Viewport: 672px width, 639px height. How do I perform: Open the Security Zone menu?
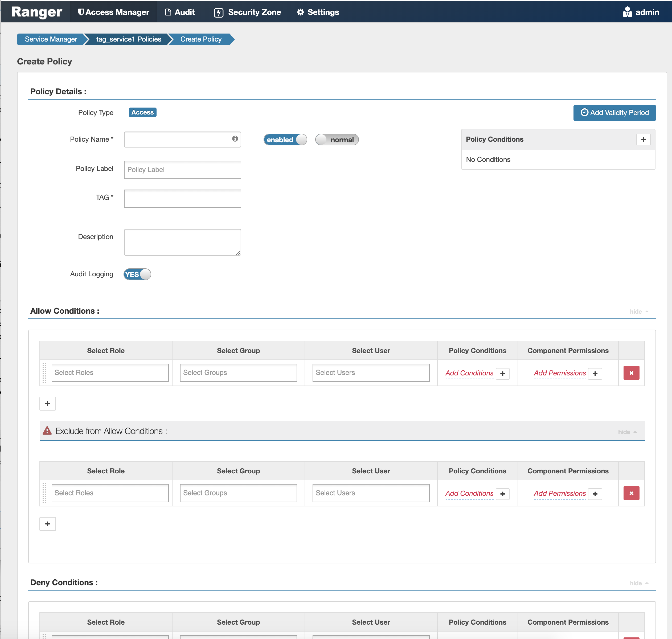point(248,12)
